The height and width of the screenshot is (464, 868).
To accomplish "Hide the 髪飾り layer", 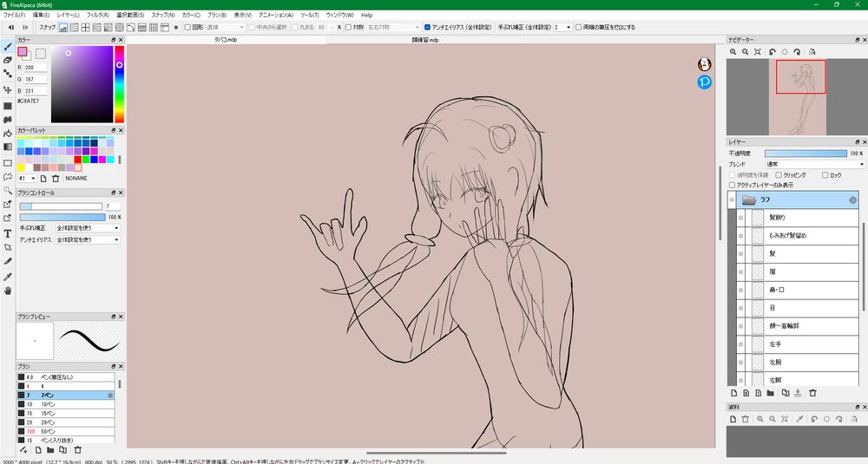I will click(x=740, y=217).
